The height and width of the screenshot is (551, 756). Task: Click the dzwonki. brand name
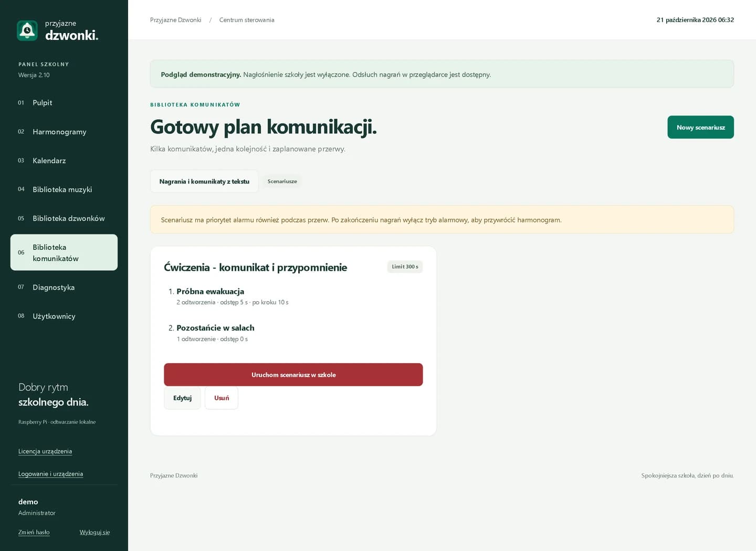pos(72,35)
